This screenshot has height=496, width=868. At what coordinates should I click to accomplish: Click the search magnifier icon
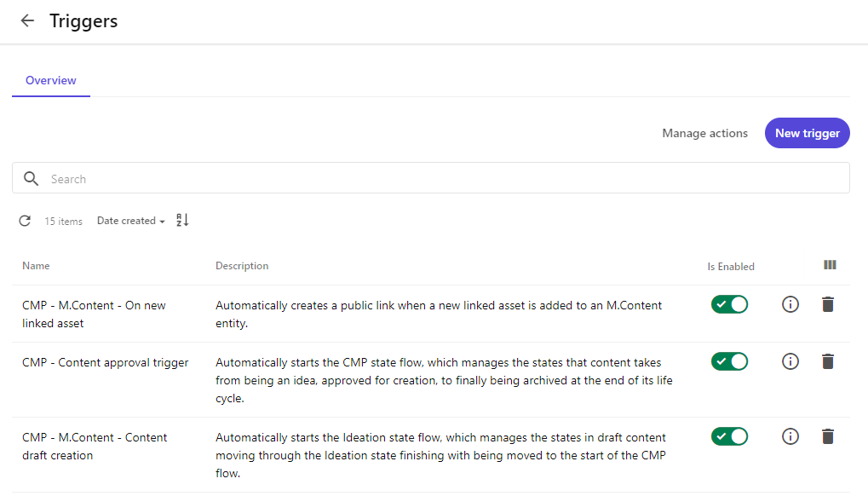pyautogui.click(x=31, y=179)
